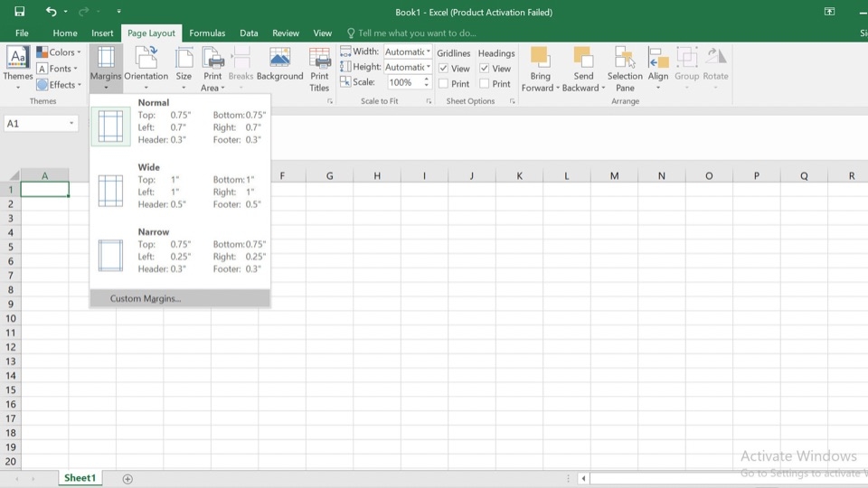
Task: Click horizontal scrollbar left arrow
Action: (x=583, y=479)
